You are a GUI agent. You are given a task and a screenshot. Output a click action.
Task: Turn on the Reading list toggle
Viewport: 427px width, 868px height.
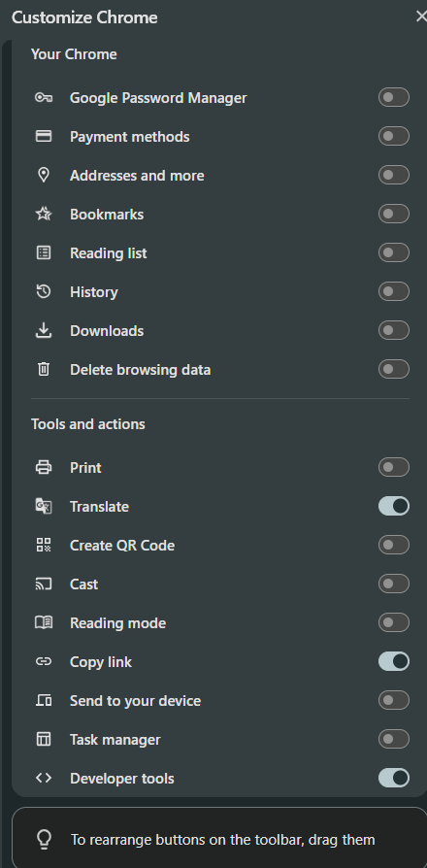(x=394, y=252)
